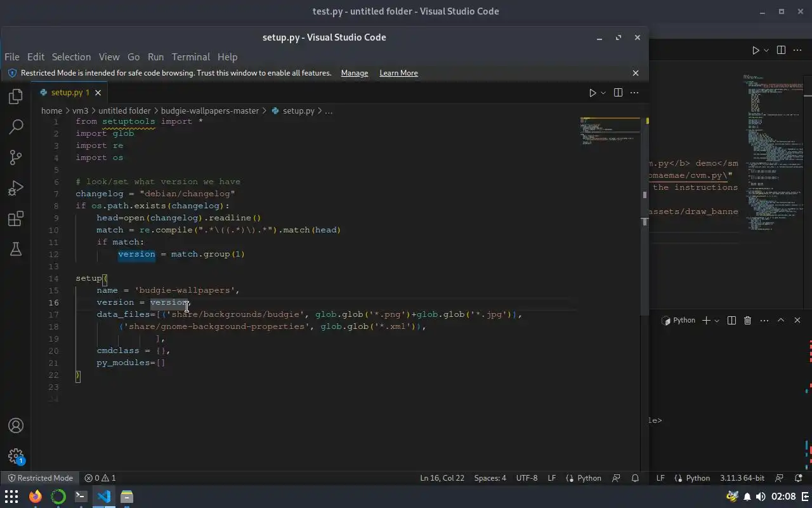Click the Learn More link
Image resolution: width=812 pixels, height=508 pixels.
pos(398,73)
